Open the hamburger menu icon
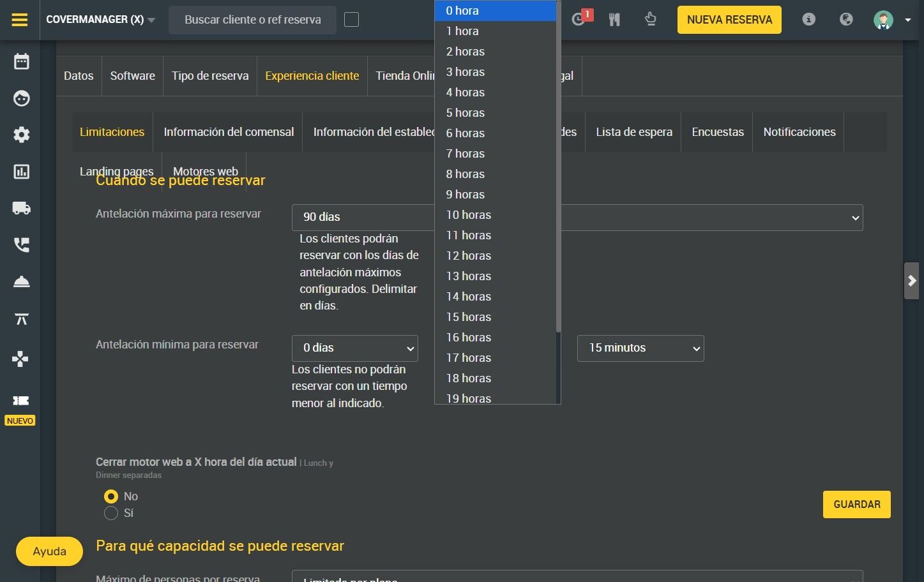Viewport: 924px width, 582px height. coord(20,20)
